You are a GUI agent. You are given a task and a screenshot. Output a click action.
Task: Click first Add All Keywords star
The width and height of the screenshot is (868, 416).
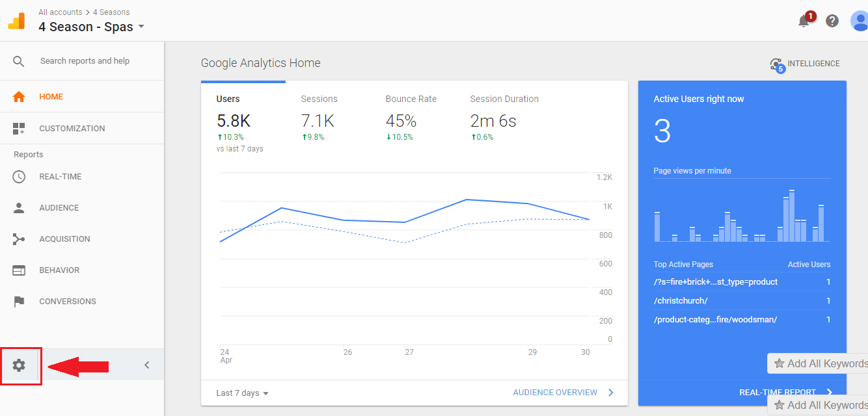(779, 363)
